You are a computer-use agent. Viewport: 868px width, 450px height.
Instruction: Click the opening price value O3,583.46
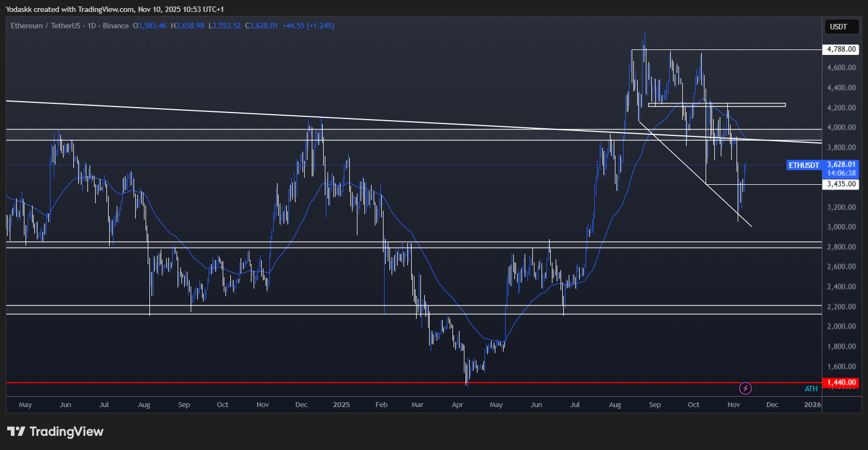pos(150,26)
